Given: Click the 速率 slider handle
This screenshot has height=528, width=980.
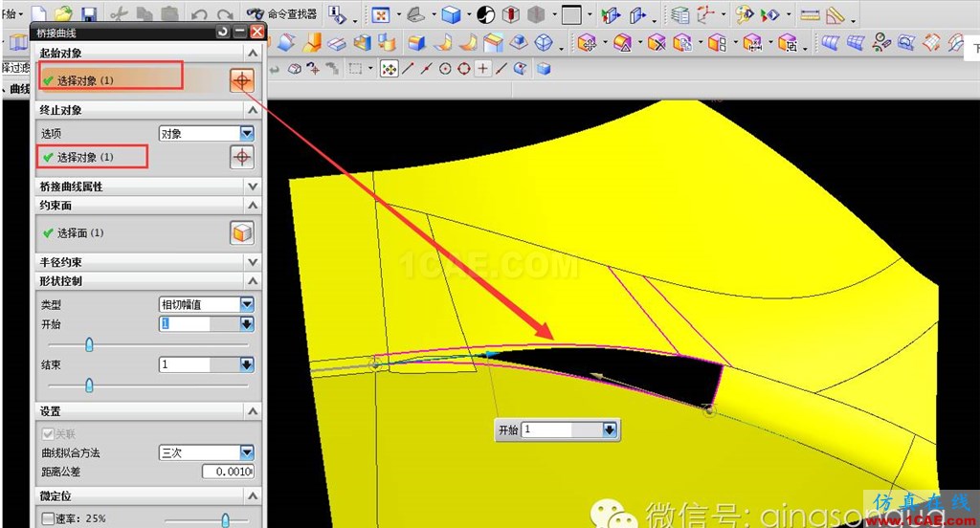Looking at the screenshot, I should coord(226,520).
